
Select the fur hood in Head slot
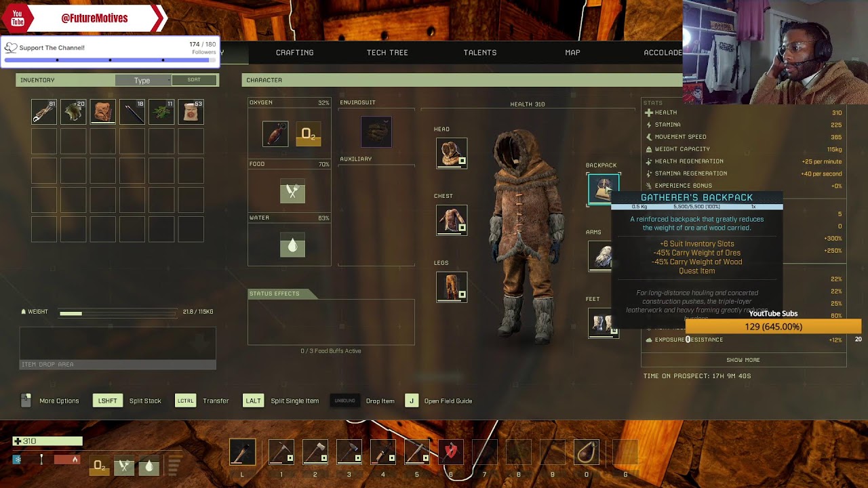452,153
